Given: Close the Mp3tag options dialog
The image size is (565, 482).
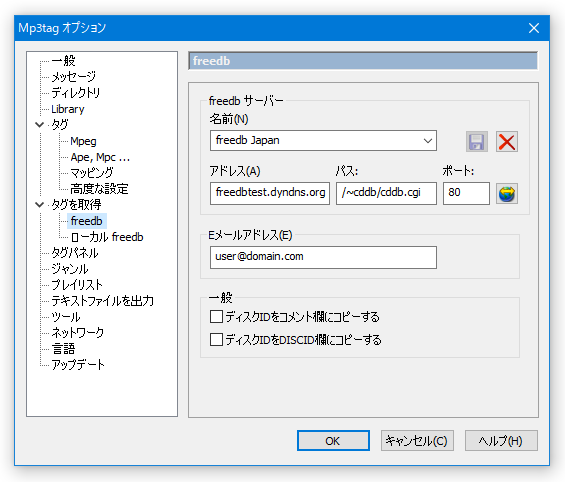Looking at the screenshot, I should pyautogui.click(x=534, y=28).
